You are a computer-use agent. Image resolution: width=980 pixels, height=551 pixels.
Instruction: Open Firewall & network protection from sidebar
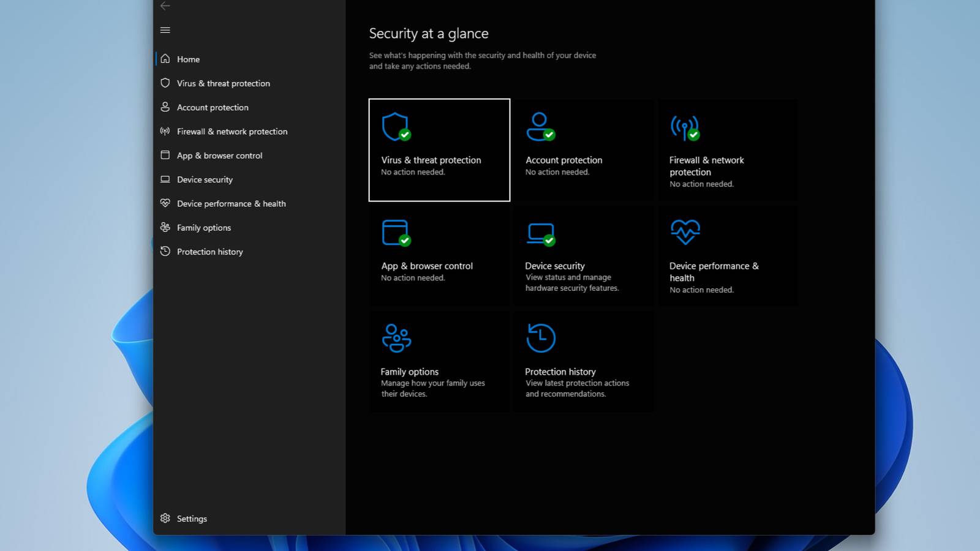coord(232,132)
